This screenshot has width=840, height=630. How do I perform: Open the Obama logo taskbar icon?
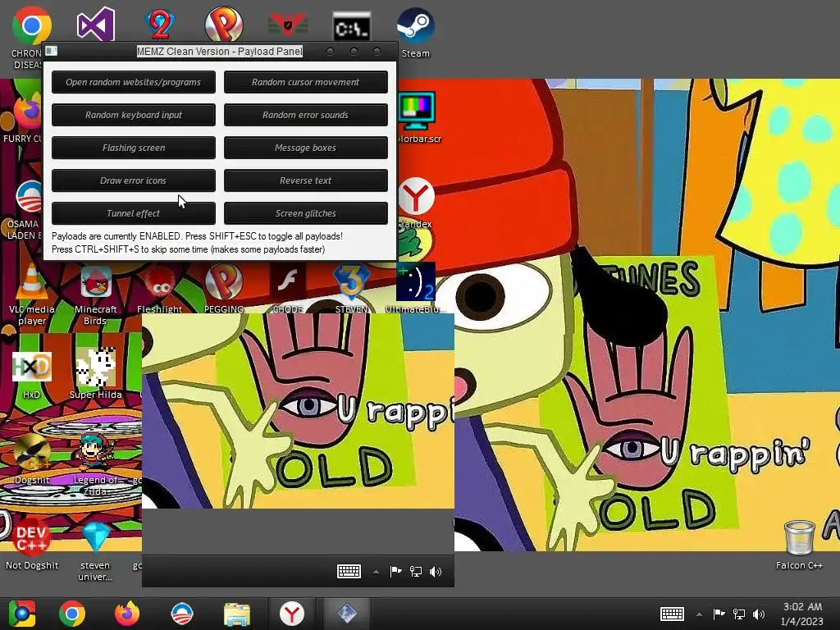tap(181, 614)
